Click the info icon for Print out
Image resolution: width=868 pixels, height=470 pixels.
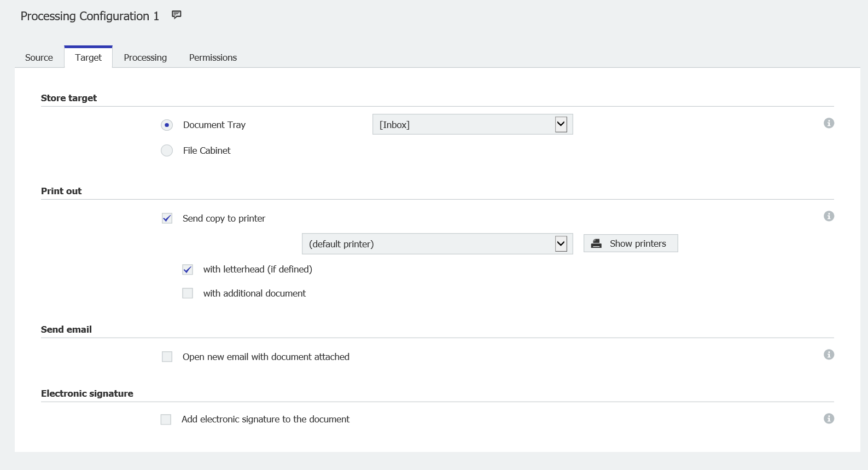(x=829, y=216)
